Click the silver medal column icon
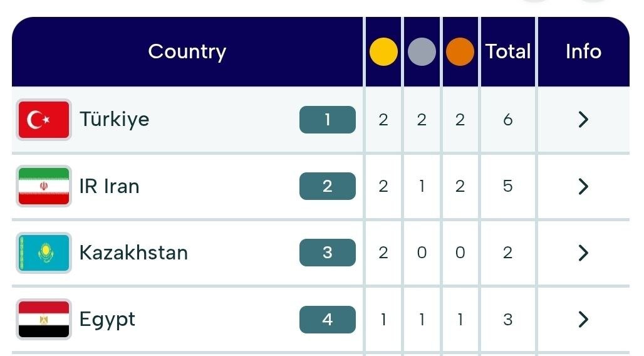This screenshot has height=356, width=644. [x=422, y=52]
